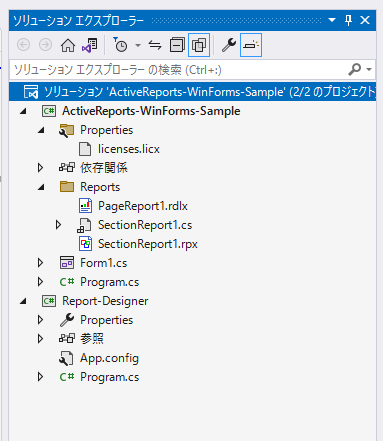
Task: Click wrench icon of Report-Designer Properties
Action: [67, 320]
